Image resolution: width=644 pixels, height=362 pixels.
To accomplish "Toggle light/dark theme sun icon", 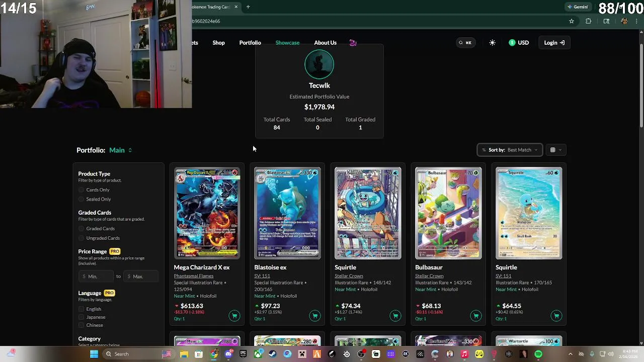I will (x=492, y=43).
